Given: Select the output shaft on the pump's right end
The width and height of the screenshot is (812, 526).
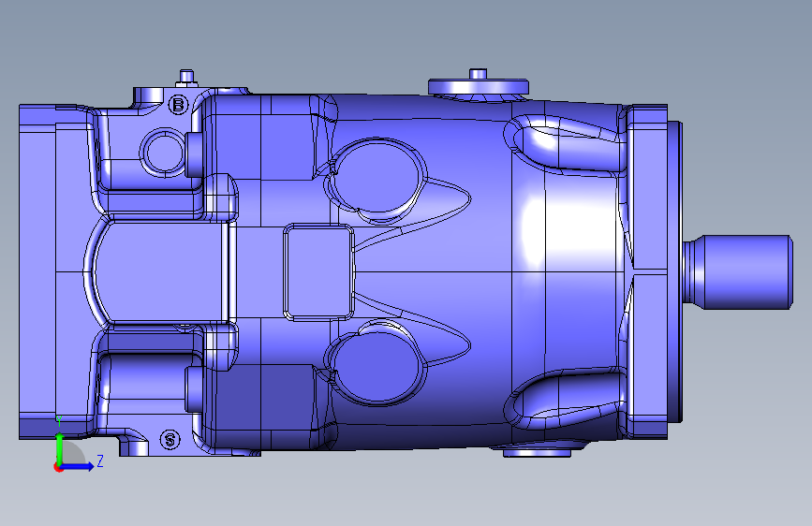Looking at the screenshot, I should tap(737, 272).
